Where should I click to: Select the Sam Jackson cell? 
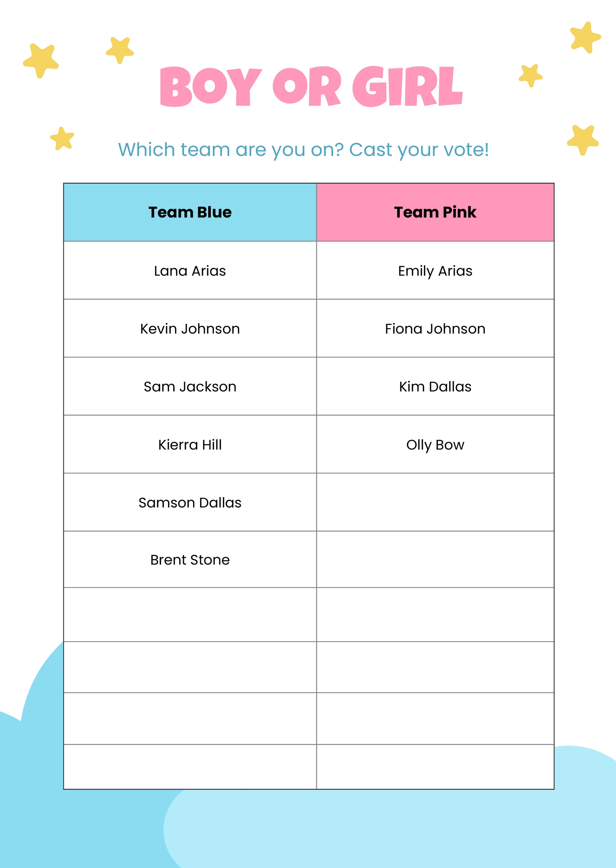pyautogui.click(x=190, y=386)
